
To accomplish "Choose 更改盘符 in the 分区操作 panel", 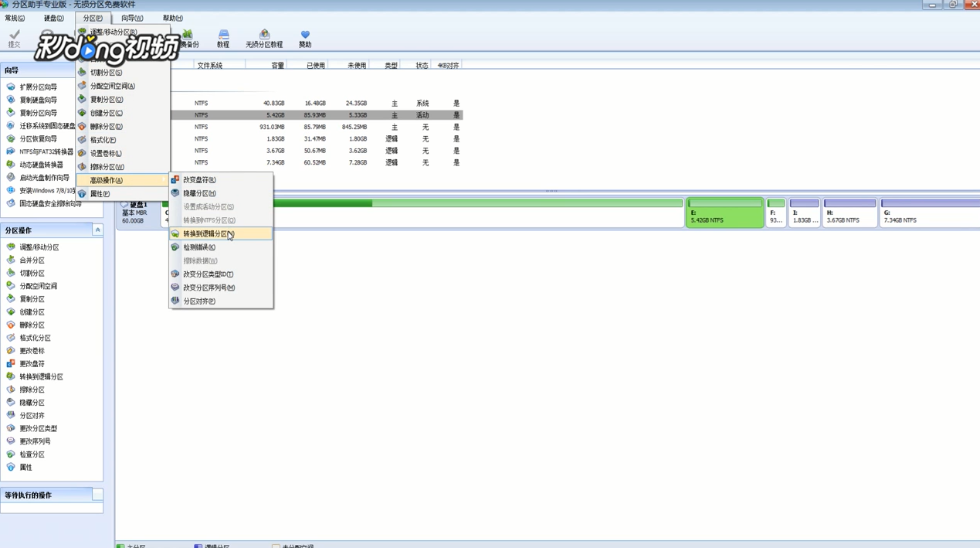I will click(x=32, y=364).
